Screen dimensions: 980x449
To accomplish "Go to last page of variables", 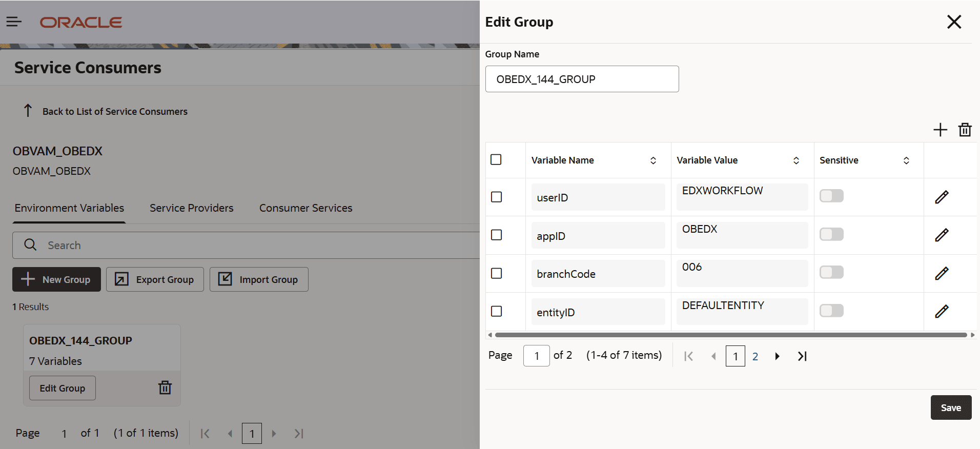I will [x=802, y=356].
